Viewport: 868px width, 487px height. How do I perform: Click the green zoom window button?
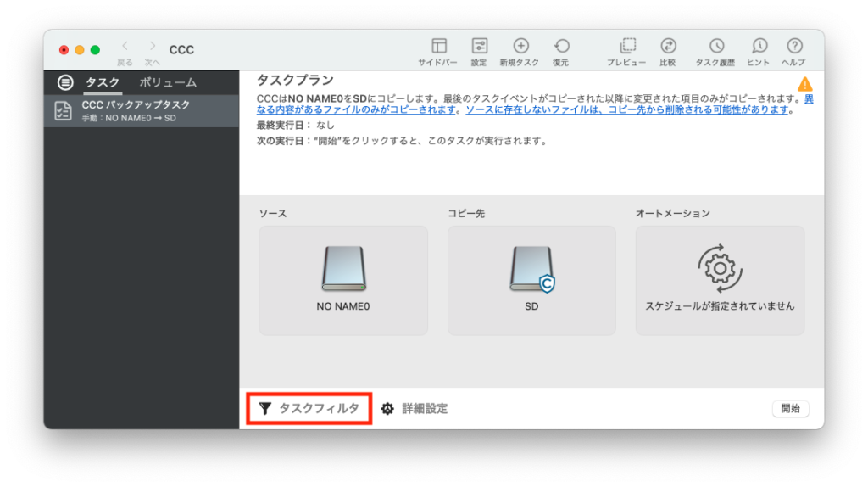tap(95, 50)
